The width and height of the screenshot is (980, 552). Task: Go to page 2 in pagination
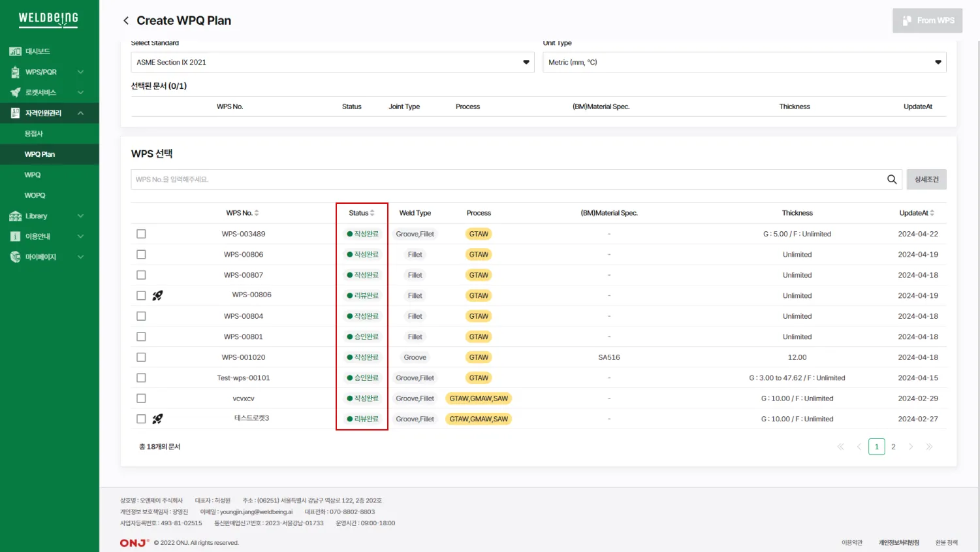coord(893,447)
